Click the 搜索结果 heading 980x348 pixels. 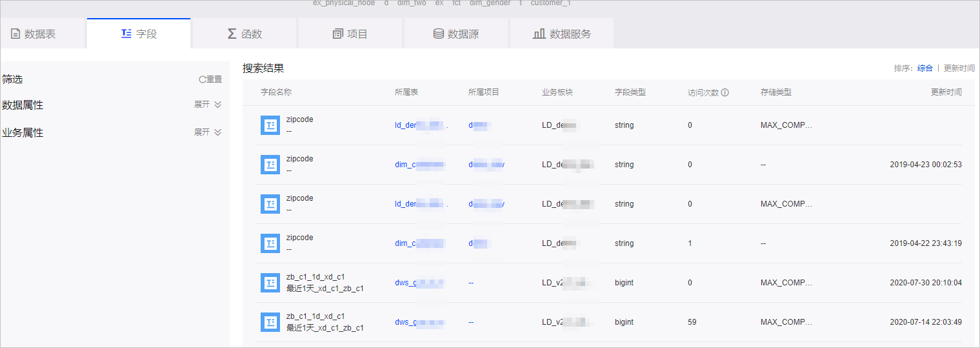click(x=263, y=68)
